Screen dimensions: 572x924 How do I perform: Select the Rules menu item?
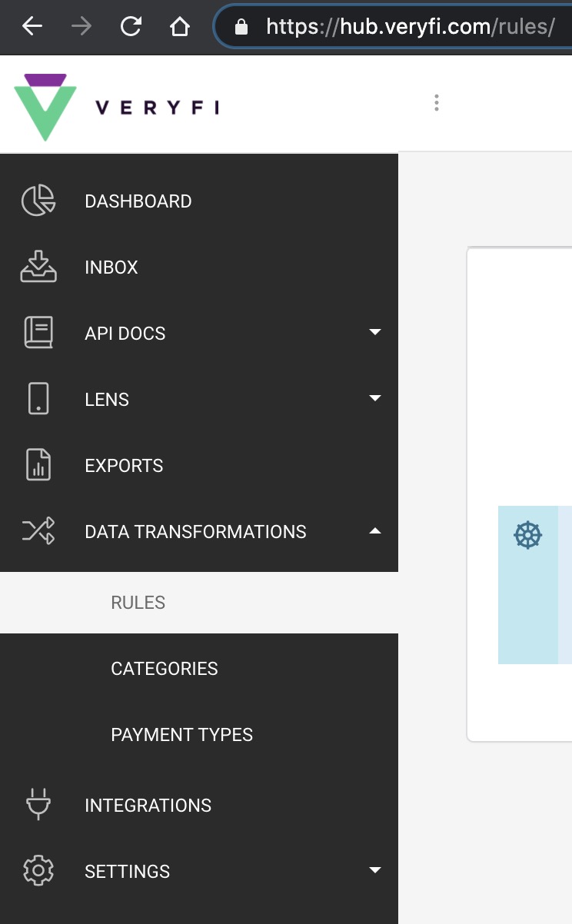(138, 602)
